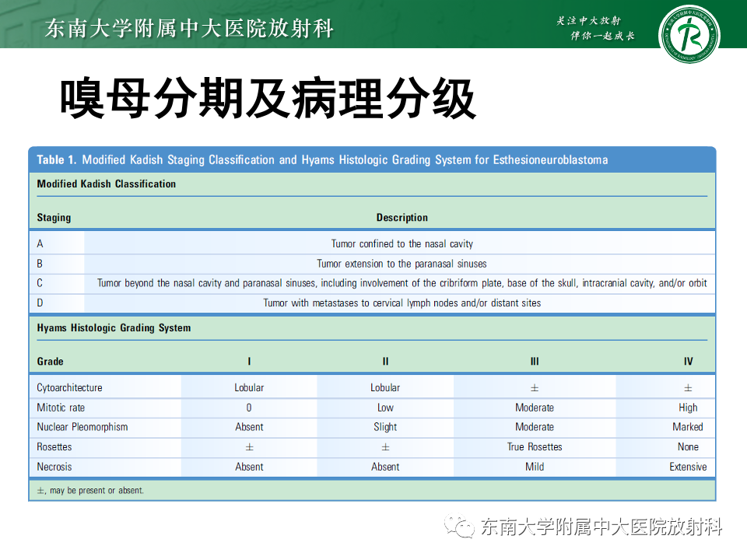Click the grade 'IV' column header
The image size is (747, 560).
pyautogui.click(x=688, y=362)
